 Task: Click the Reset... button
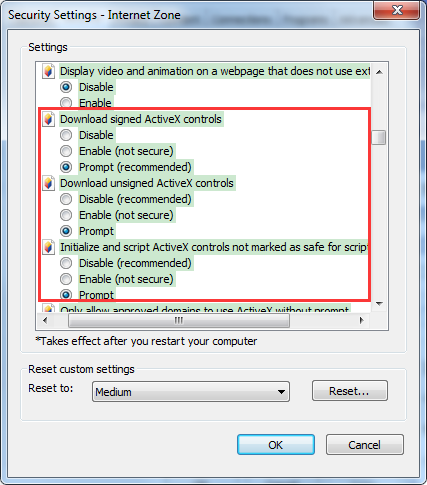[x=350, y=391]
